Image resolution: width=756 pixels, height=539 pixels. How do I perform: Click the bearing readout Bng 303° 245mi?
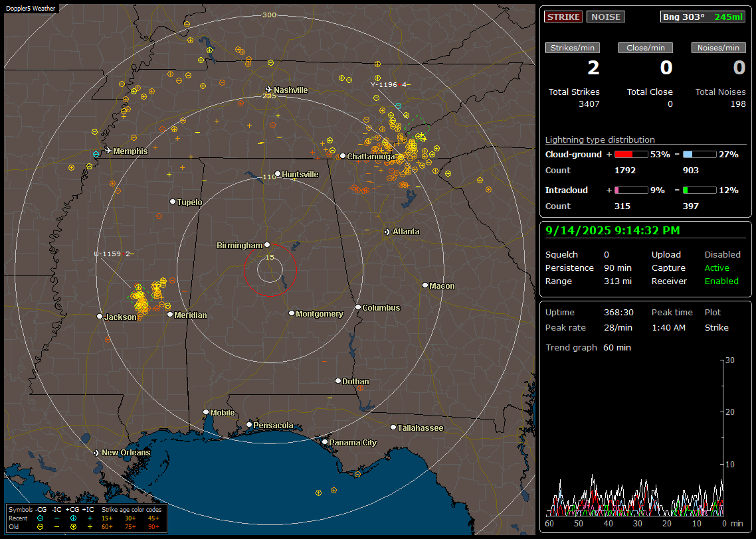pos(703,17)
